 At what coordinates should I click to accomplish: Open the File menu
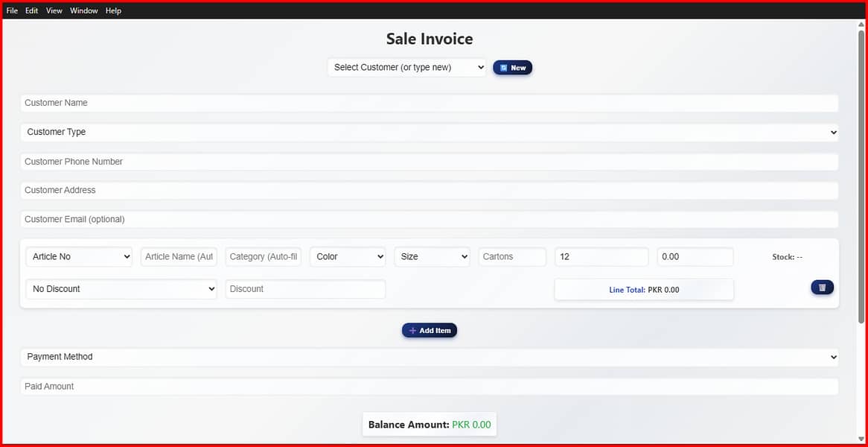coord(11,10)
